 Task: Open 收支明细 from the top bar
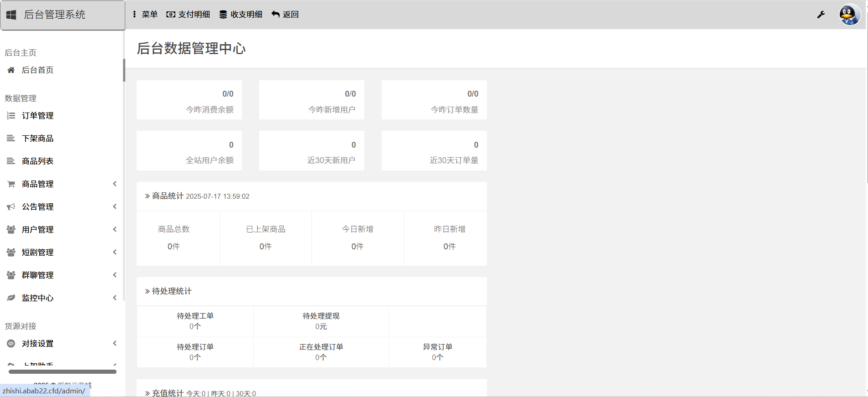[241, 15]
